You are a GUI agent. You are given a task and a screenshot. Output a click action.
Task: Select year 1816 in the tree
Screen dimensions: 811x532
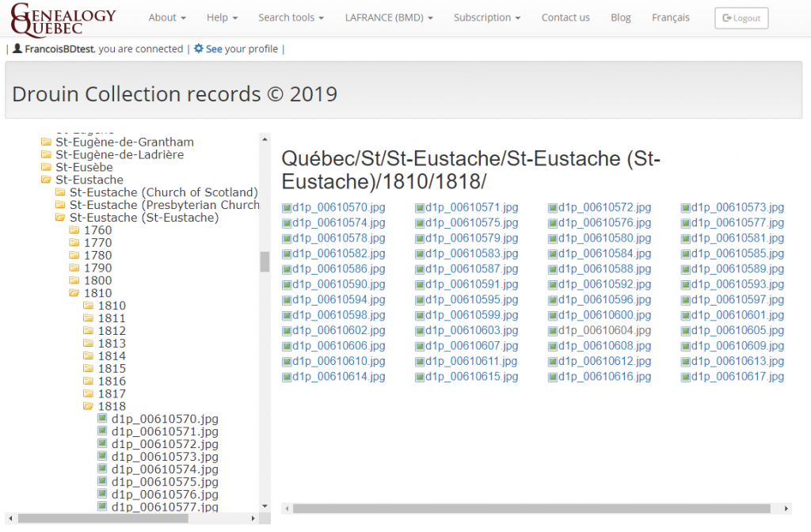(x=112, y=381)
